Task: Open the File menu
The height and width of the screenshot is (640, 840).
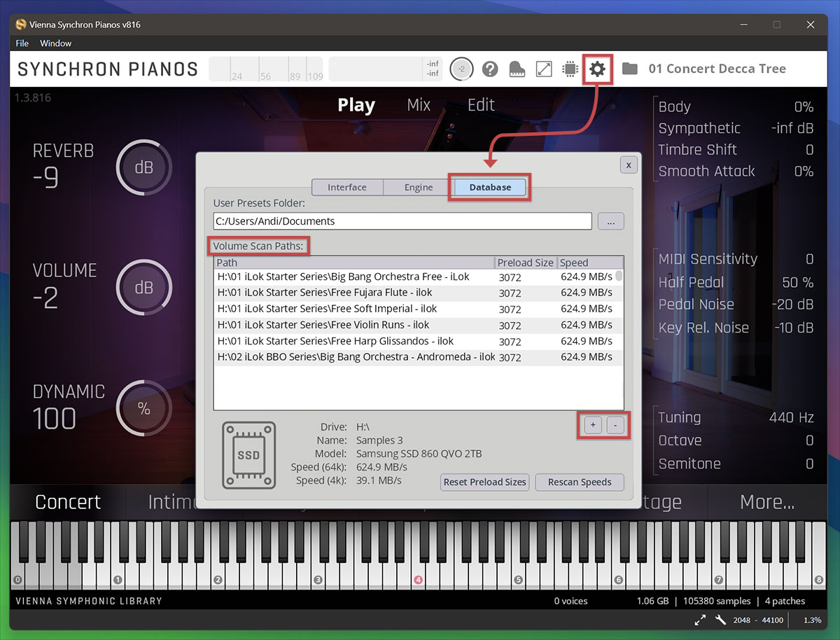Action: click(22, 43)
